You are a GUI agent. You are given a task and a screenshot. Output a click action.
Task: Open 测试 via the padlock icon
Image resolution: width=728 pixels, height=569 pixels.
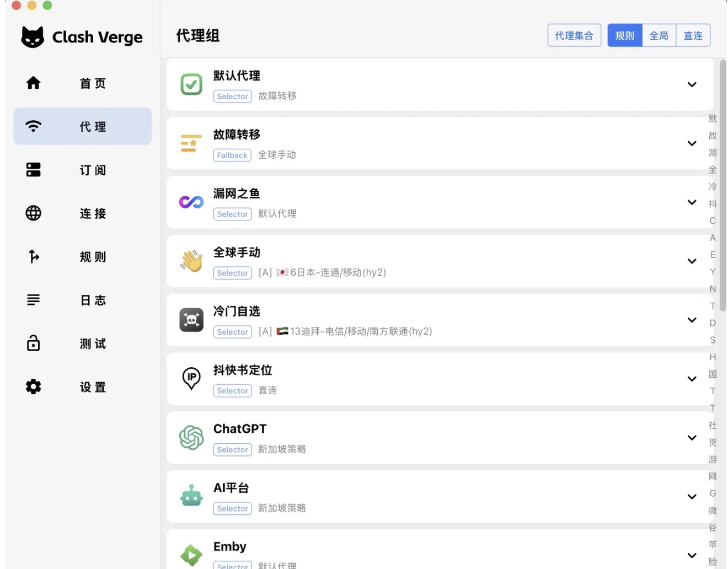[x=34, y=343]
